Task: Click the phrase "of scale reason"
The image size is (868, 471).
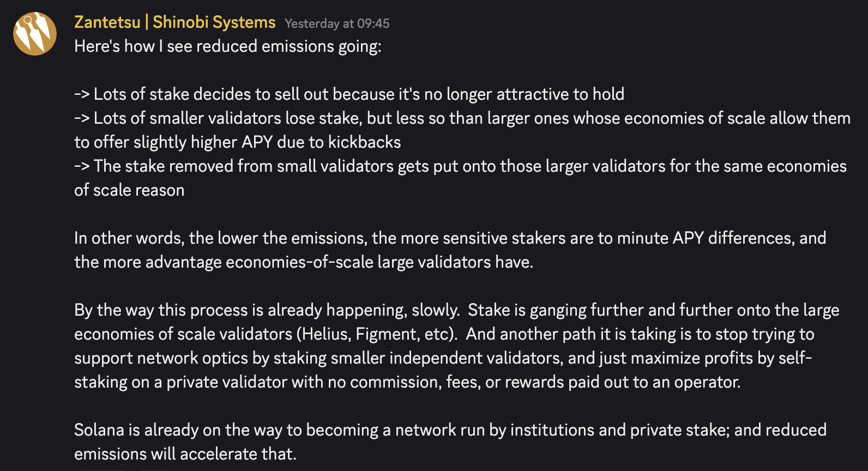Action: pyautogui.click(x=129, y=190)
